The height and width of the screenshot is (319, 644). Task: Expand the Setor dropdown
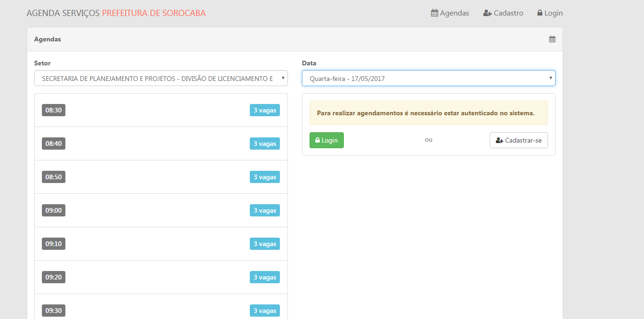pos(161,79)
